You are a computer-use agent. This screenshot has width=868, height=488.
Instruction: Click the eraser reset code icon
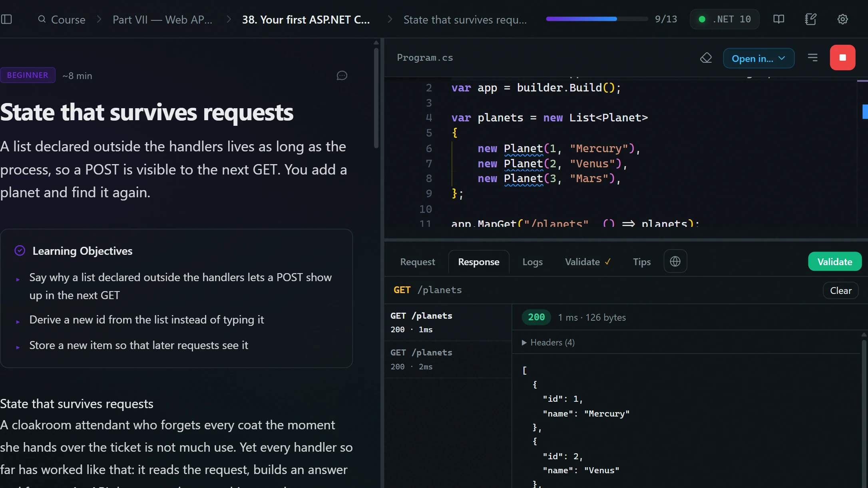(x=706, y=58)
